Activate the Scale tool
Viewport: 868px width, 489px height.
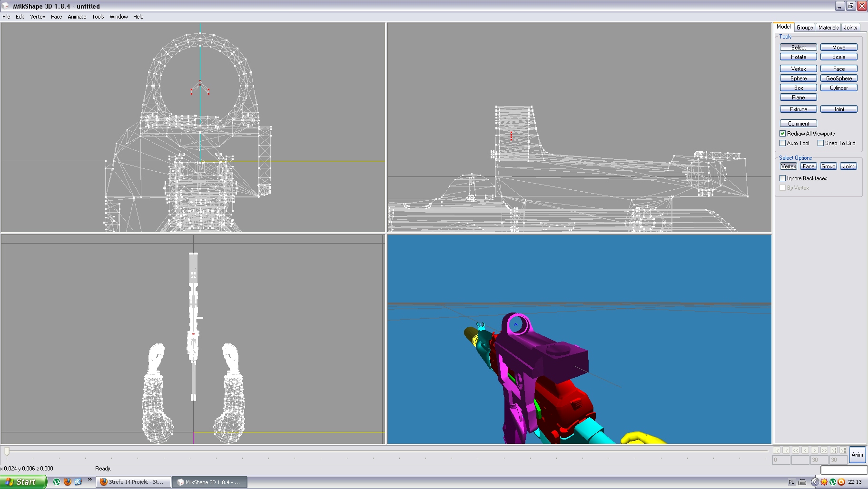click(x=839, y=57)
